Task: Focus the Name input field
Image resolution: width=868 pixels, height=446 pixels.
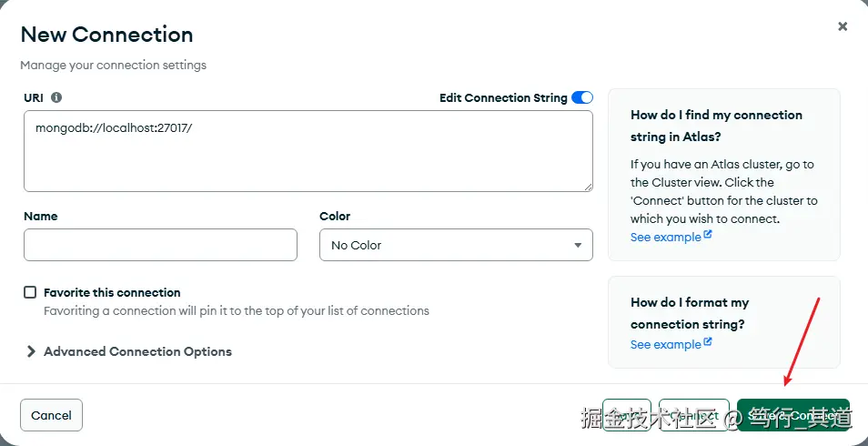Action: (160, 245)
